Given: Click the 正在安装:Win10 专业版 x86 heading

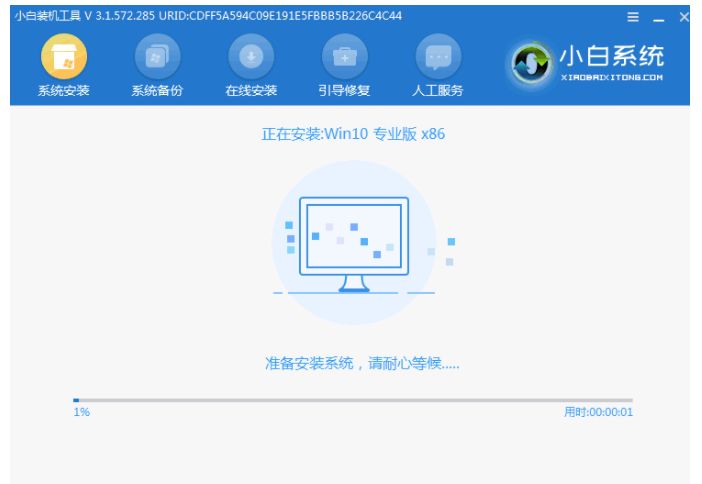Looking at the screenshot, I should pyautogui.click(x=353, y=134).
